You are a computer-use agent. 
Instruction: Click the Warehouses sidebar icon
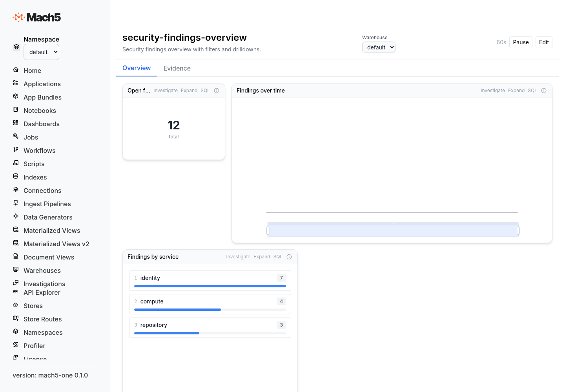[16, 270]
